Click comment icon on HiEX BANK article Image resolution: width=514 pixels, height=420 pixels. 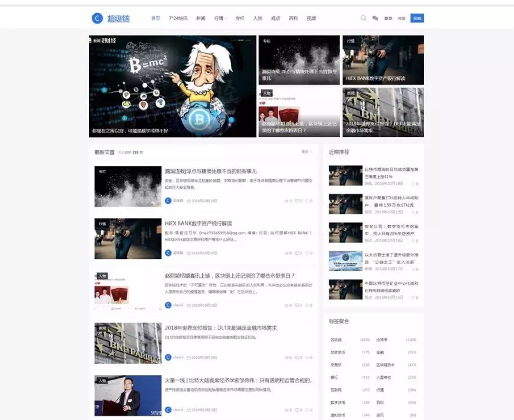pyautogui.click(x=297, y=253)
